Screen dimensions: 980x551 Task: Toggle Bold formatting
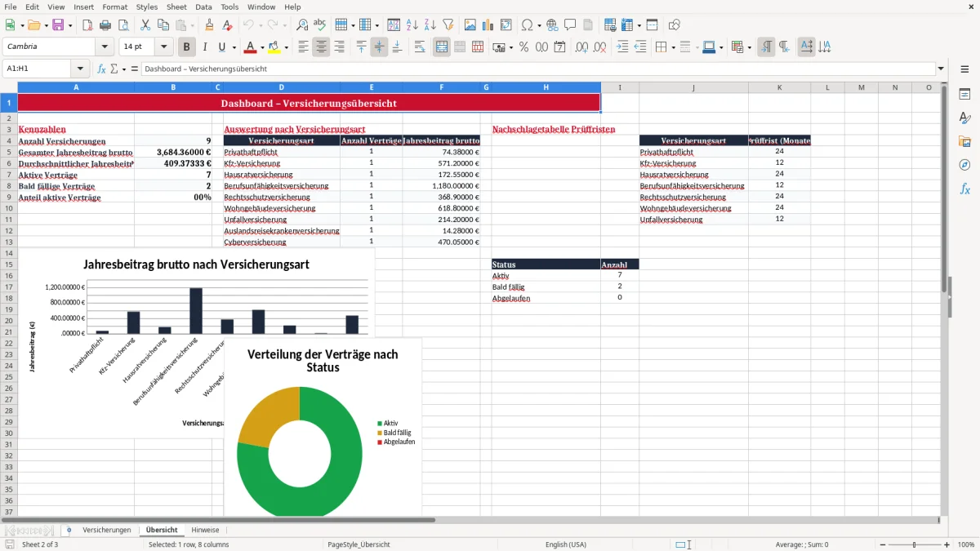(x=187, y=47)
